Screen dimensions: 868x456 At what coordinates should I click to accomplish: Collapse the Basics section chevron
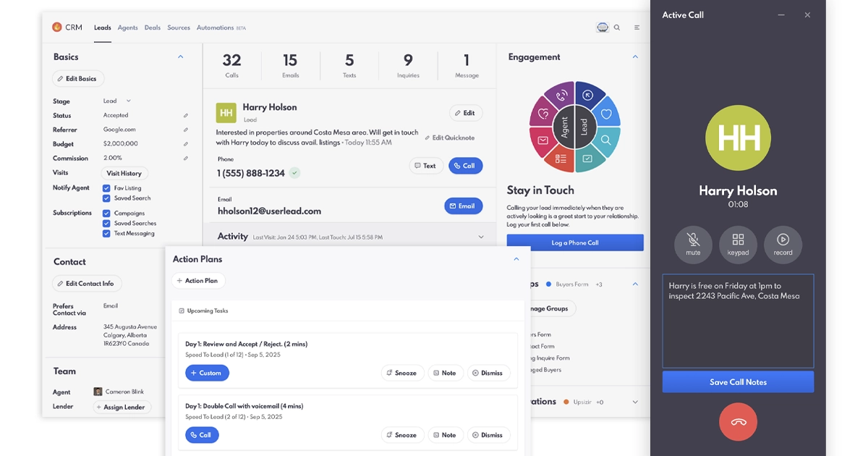(x=181, y=56)
